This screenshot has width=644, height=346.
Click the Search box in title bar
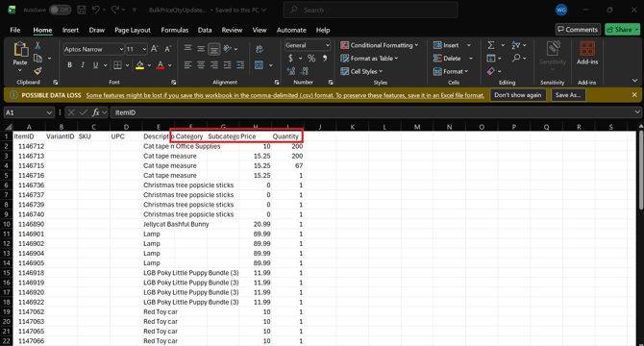tap(370, 10)
